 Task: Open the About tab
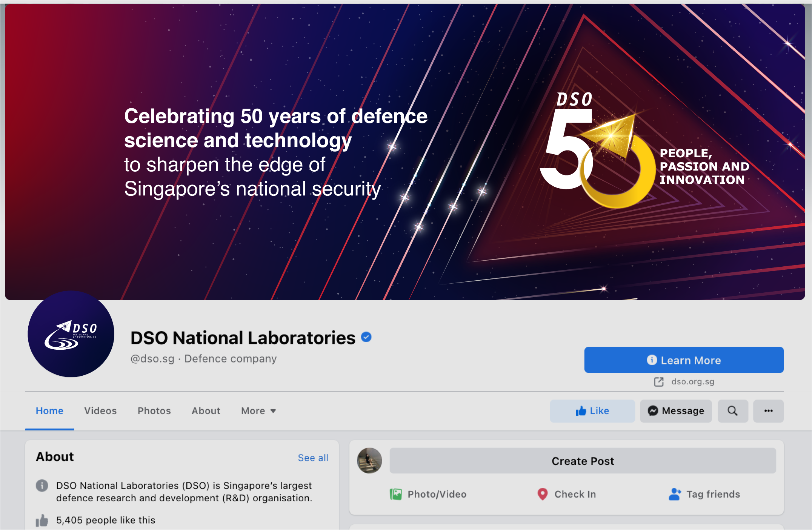tap(206, 411)
